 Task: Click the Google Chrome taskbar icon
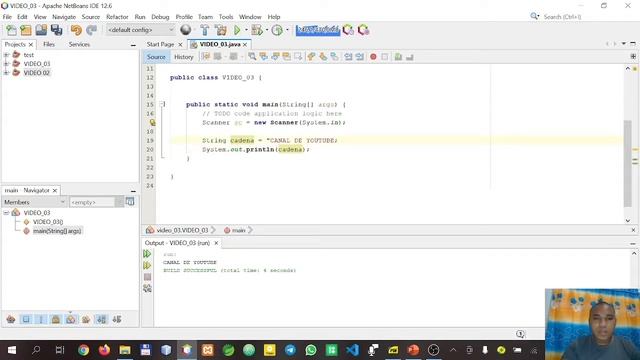click(84, 350)
